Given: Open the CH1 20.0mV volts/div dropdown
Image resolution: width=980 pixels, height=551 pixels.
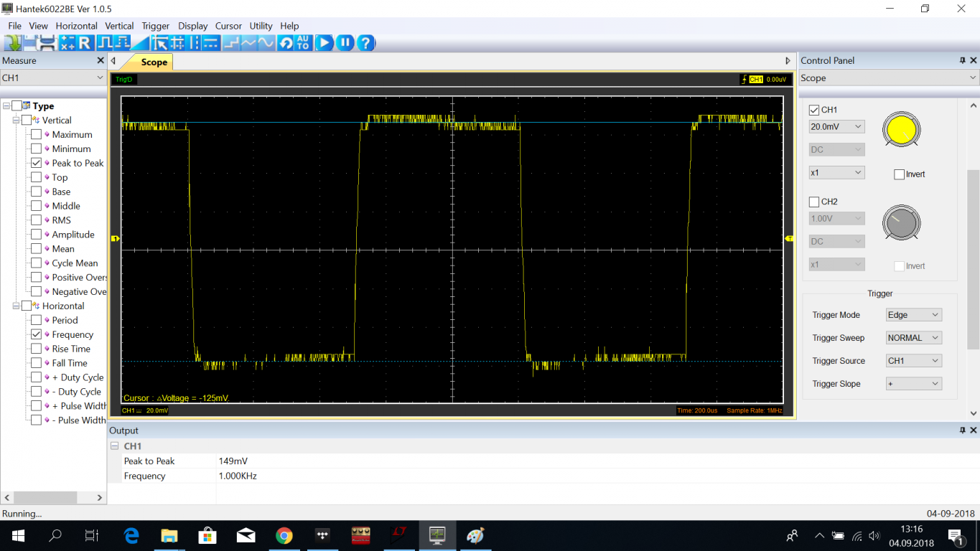Looking at the screenshot, I should (836, 126).
